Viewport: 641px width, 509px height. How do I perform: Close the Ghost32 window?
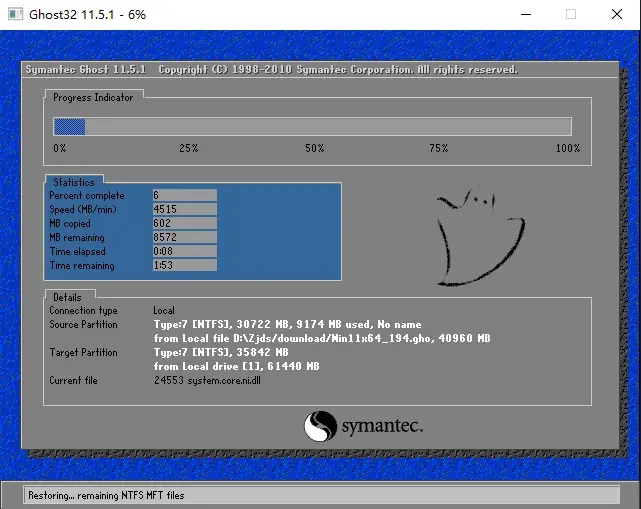[x=617, y=14]
